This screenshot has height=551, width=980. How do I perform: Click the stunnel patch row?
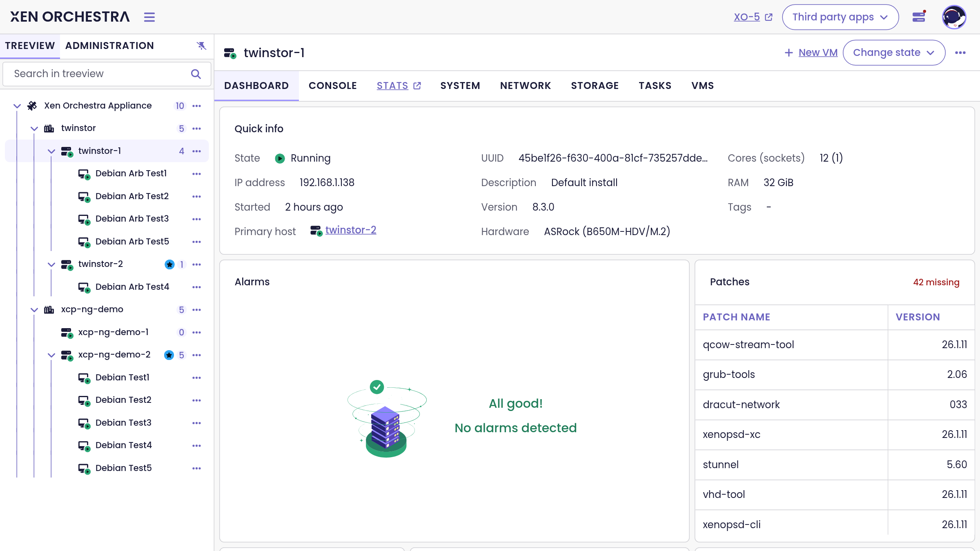835,465
